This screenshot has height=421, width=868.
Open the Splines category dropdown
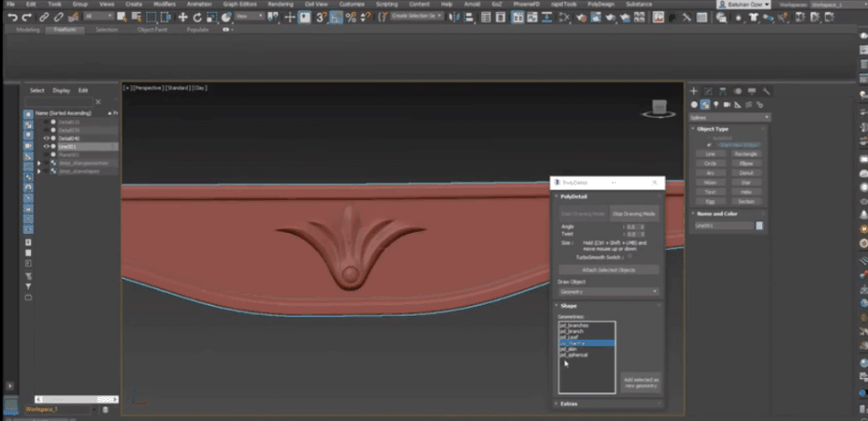(x=730, y=117)
